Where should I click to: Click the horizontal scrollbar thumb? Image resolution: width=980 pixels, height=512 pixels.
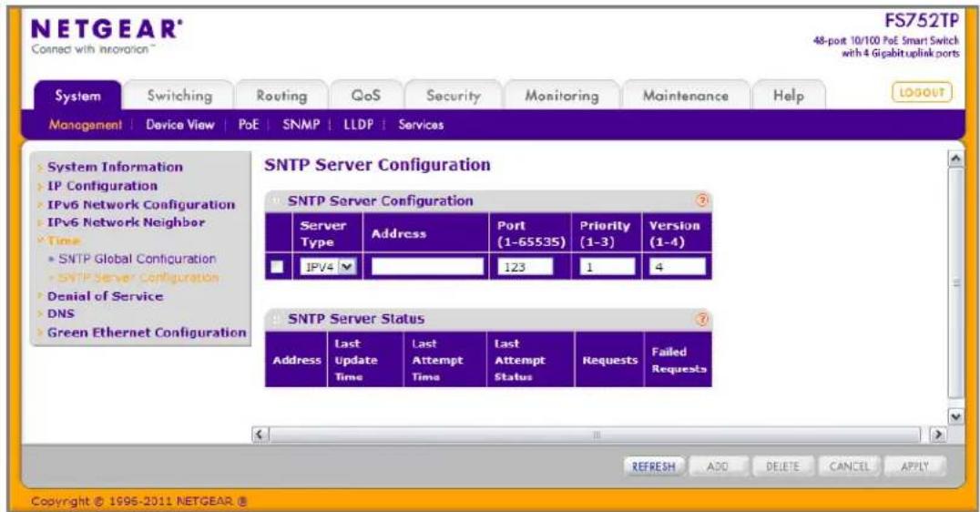596,434
